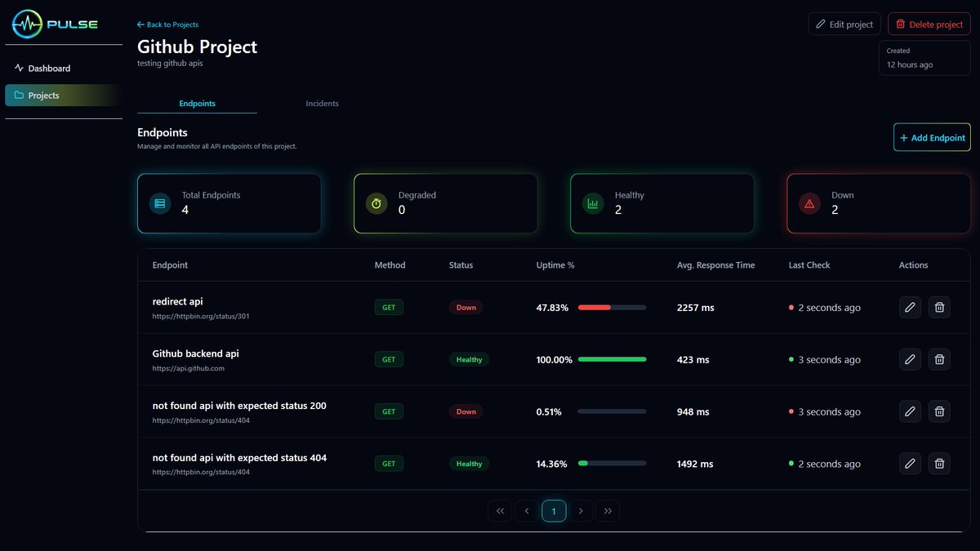Switch to the Endpoints tab
This screenshot has width=980, height=551.
coord(197,104)
